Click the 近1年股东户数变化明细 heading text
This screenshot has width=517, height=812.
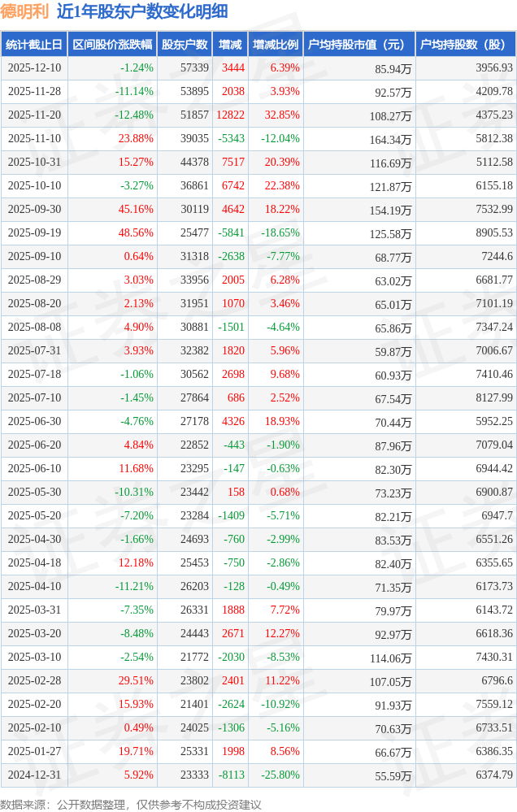click(142, 11)
